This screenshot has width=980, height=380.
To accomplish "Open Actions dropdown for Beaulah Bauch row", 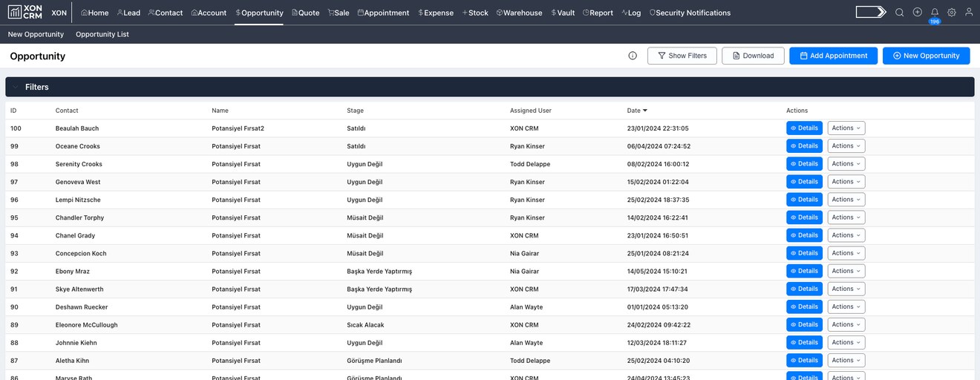I will click(846, 128).
